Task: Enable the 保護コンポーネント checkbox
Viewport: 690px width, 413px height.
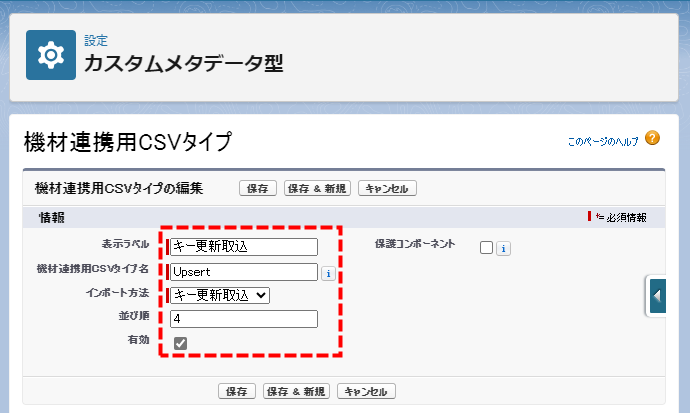Action: tap(486, 248)
